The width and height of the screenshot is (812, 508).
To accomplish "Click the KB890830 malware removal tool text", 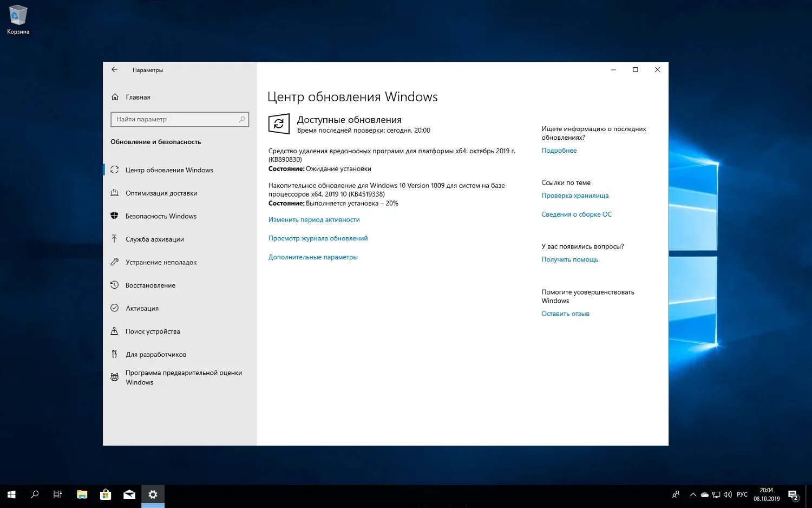I will pos(392,155).
